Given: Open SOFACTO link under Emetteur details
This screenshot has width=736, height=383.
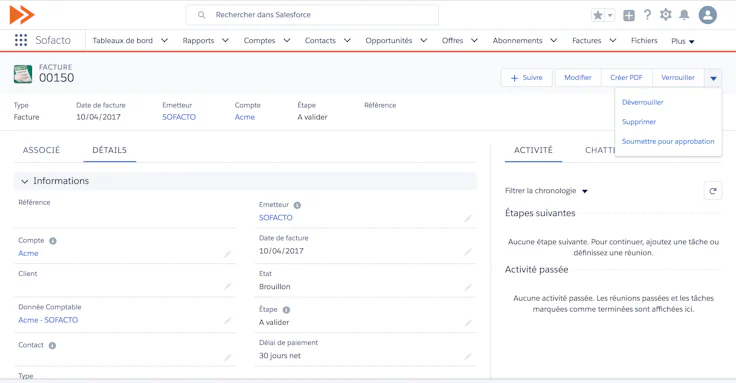Looking at the screenshot, I should (276, 218).
